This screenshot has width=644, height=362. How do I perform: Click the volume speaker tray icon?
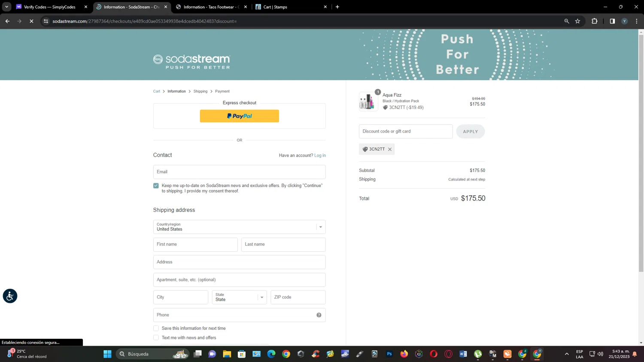[600, 354]
